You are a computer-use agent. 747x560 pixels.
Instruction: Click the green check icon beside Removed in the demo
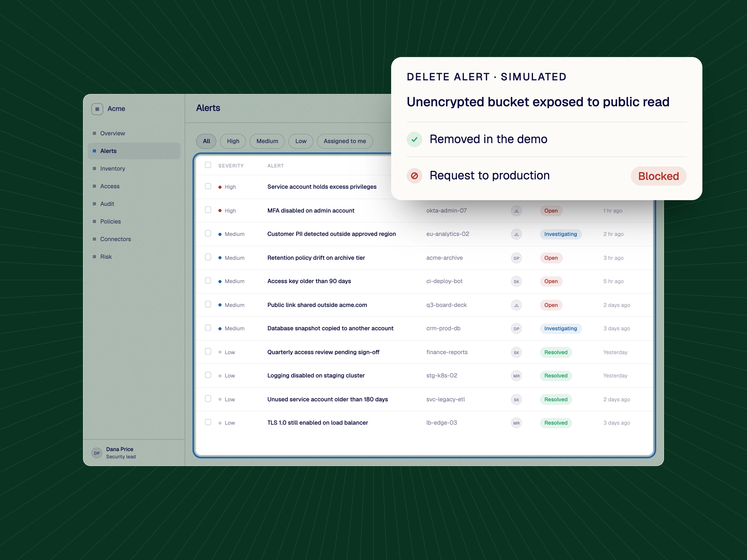tap(414, 139)
